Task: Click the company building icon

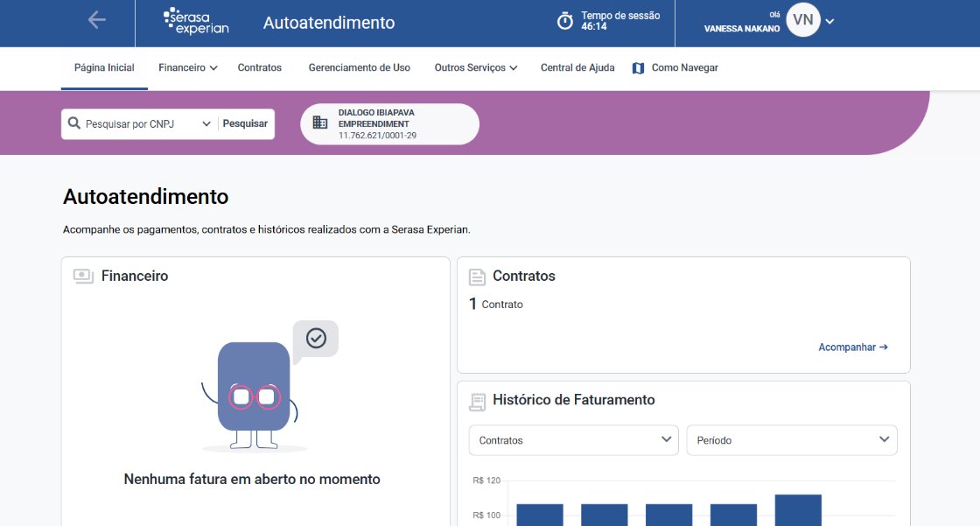Action: pos(320,123)
